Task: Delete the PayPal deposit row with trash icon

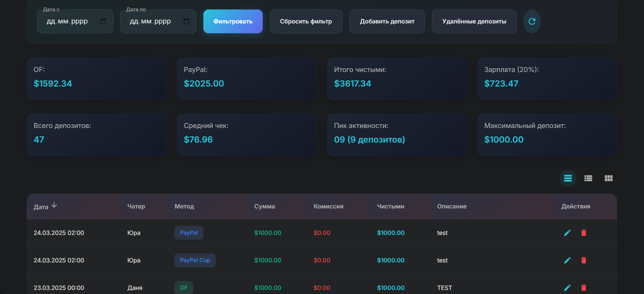Action: pyautogui.click(x=584, y=233)
